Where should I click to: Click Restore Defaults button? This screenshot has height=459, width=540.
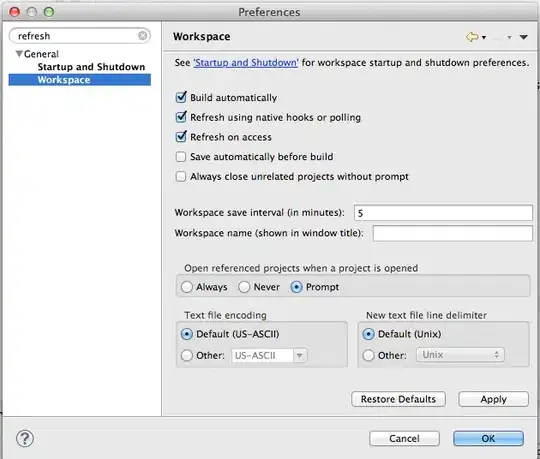pos(398,399)
